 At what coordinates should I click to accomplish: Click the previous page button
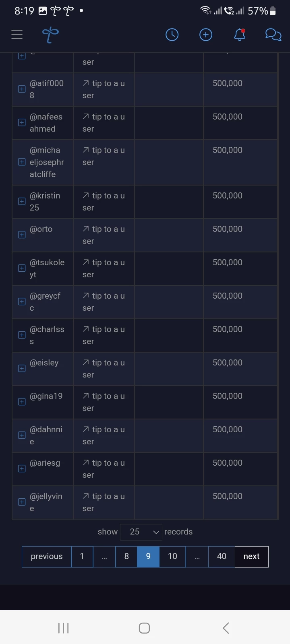coord(47,557)
